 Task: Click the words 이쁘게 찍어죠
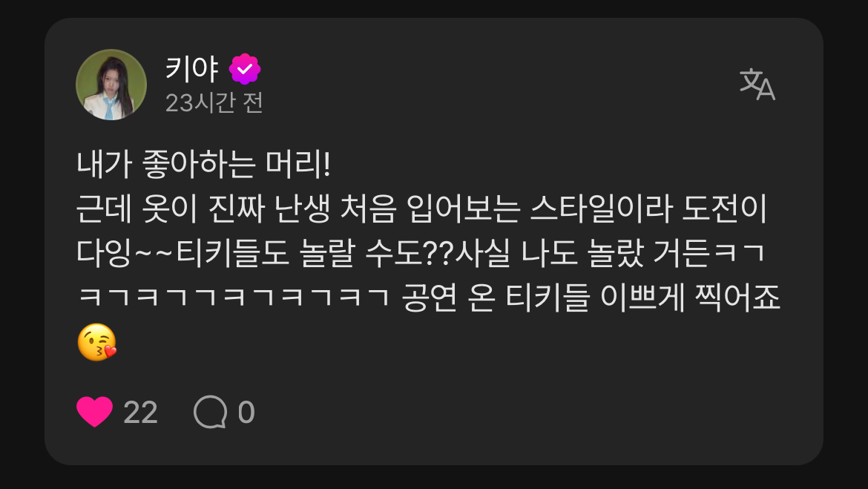tap(690, 298)
